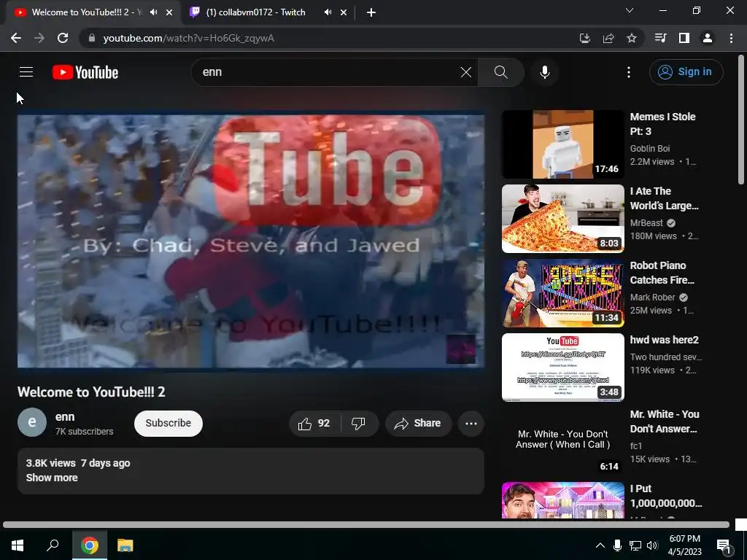
Task: Click the MrBeast channel name
Action: click(646, 223)
